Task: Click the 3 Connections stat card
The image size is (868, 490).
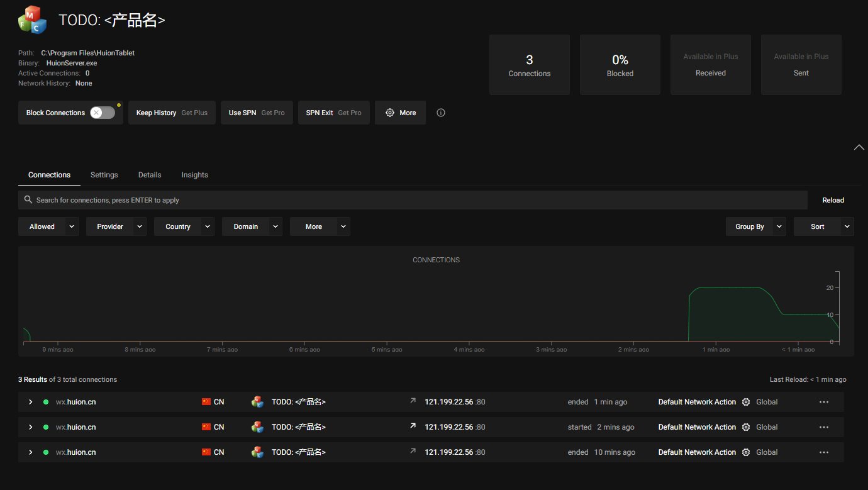Action: [530, 65]
